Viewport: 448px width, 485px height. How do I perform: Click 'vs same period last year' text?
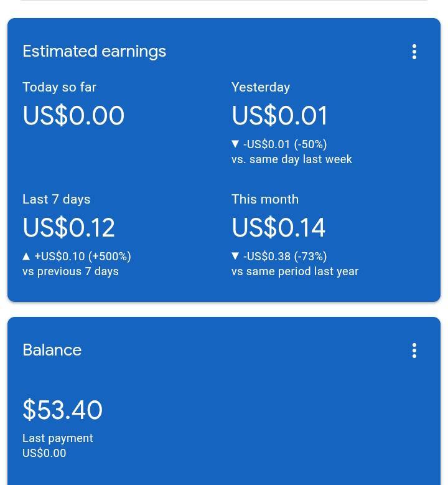[x=295, y=271]
